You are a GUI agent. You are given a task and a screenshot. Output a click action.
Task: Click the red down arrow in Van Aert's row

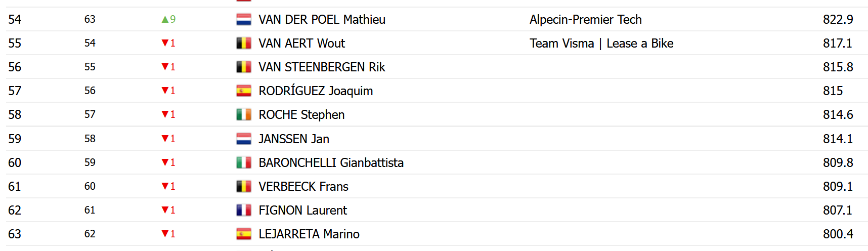click(165, 44)
